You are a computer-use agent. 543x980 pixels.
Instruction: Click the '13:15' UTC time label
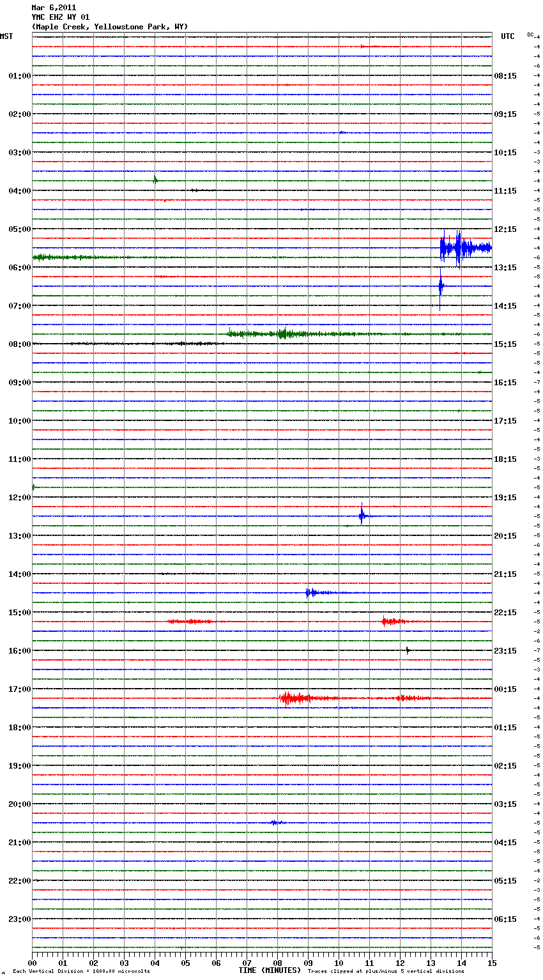(505, 268)
